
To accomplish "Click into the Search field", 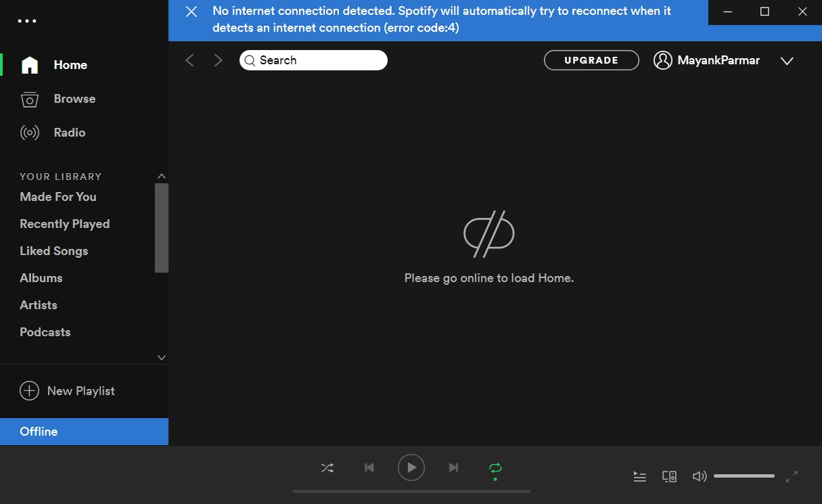I will pos(313,60).
